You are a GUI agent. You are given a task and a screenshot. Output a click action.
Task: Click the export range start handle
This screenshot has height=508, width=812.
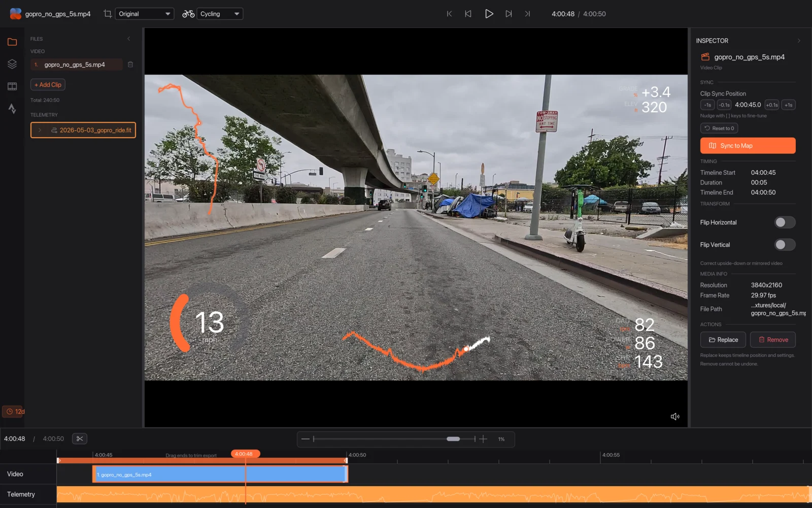point(58,460)
